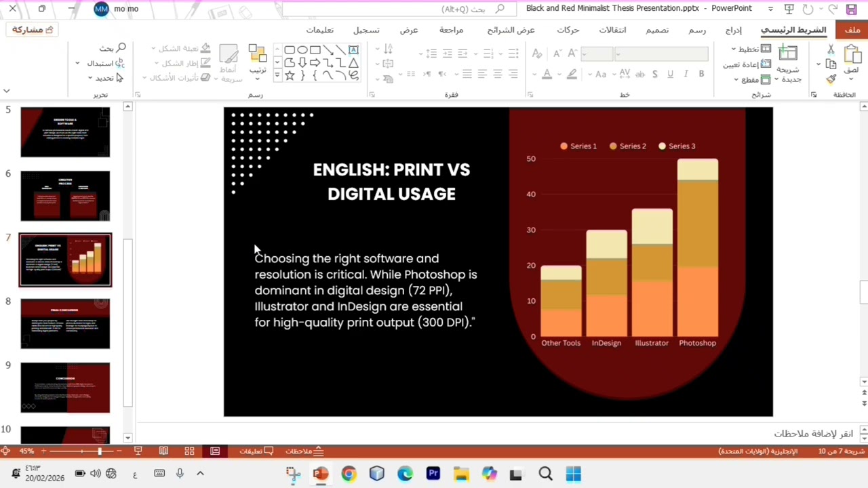Switch to Slide Sorter view
This screenshot has width=868, height=488.
tap(189, 451)
